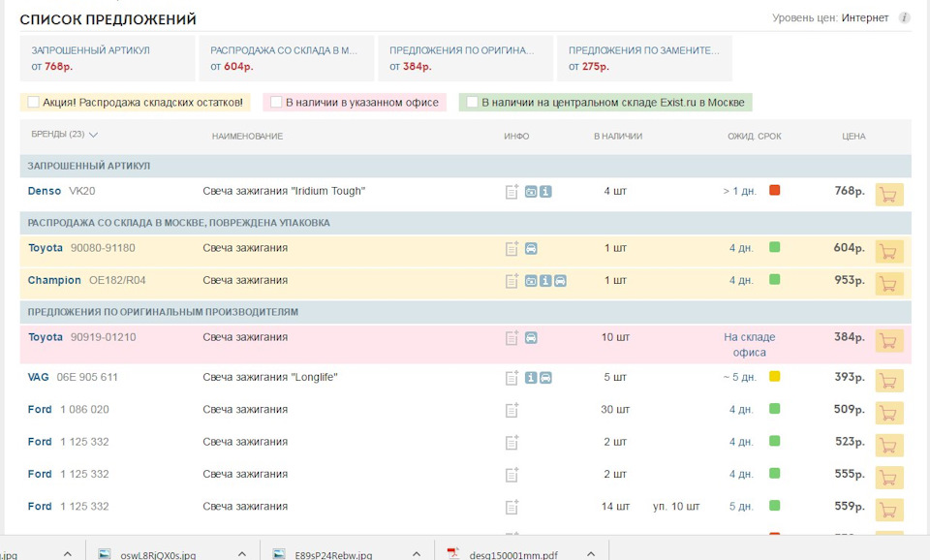Sort by НАИМЕНОВАНИЕ column header
This screenshot has width=930, height=560.
click(x=247, y=137)
